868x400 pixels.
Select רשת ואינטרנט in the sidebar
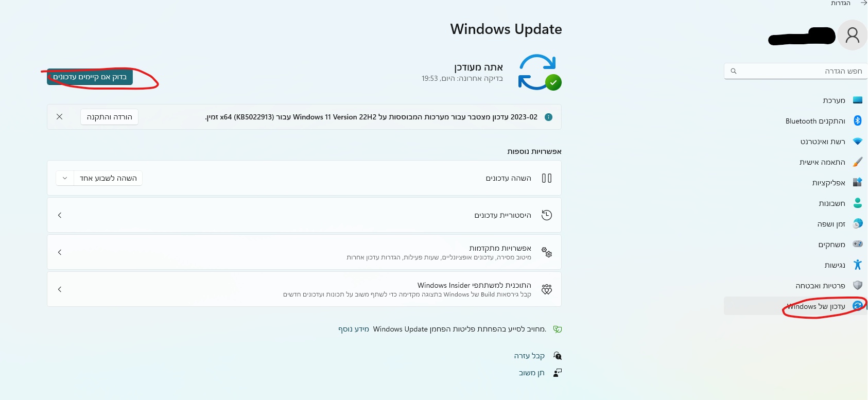[823, 142]
